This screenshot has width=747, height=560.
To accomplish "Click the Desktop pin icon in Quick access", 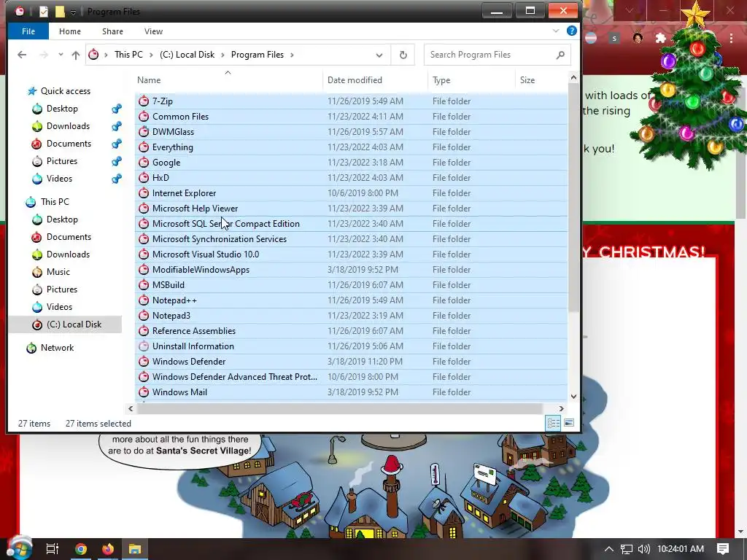I will (x=117, y=109).
